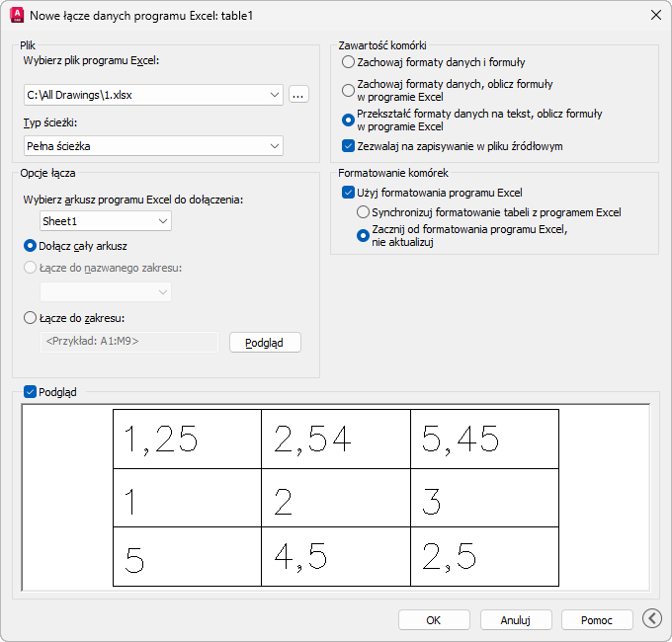Image resolution: width=672 pixels, height=642 pixels.
Task: Click preview cell with value 1,25
Action: [188, 439]
